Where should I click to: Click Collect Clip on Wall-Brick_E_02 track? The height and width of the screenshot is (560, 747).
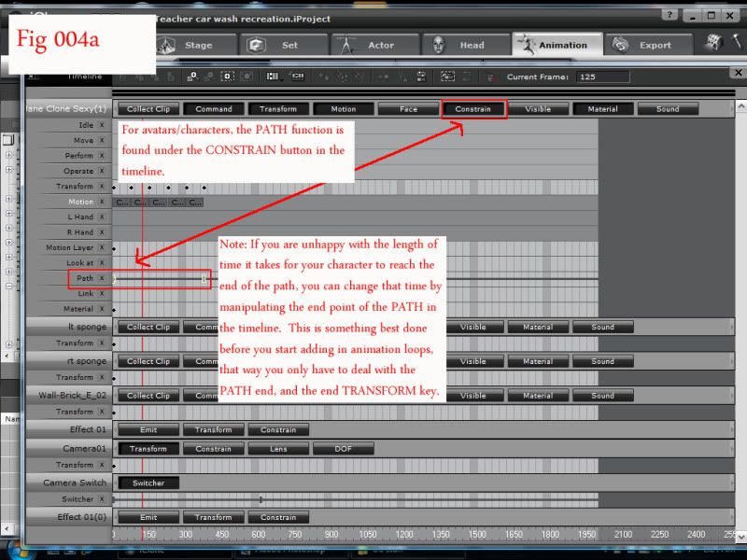pos(148,396)
